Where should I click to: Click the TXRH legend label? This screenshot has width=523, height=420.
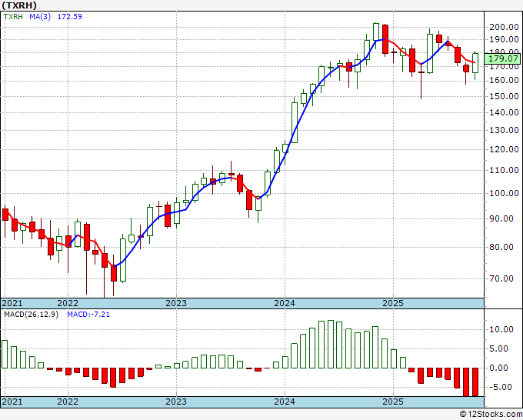coord(13,17)
